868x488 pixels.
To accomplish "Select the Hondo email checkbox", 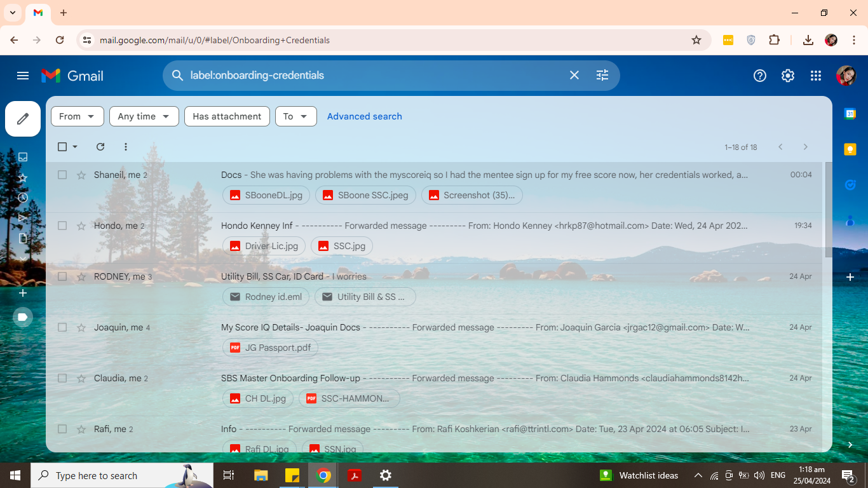I will click(62, 226).
